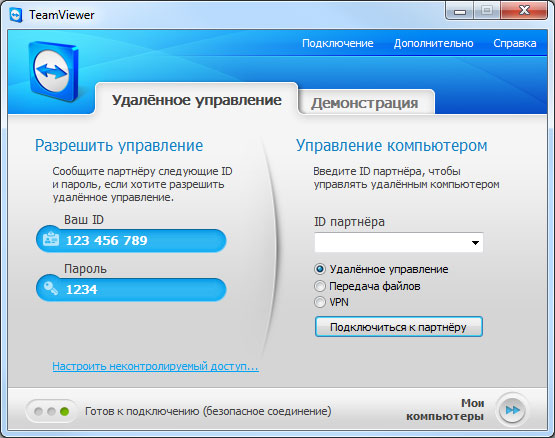The width and height of the screenshot is (555, 438).
Task: Click the TeamViewer logo in the header
Action: pyautogui.click(x=54, y=71)
